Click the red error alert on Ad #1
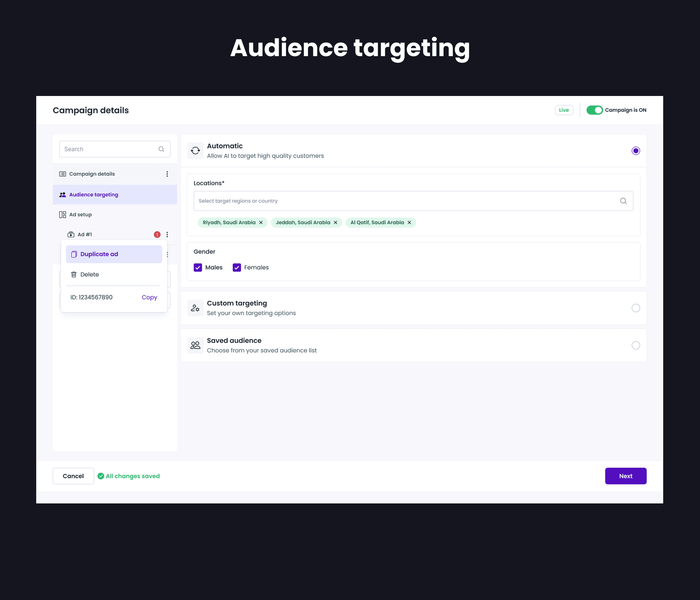 coord(157,234)
